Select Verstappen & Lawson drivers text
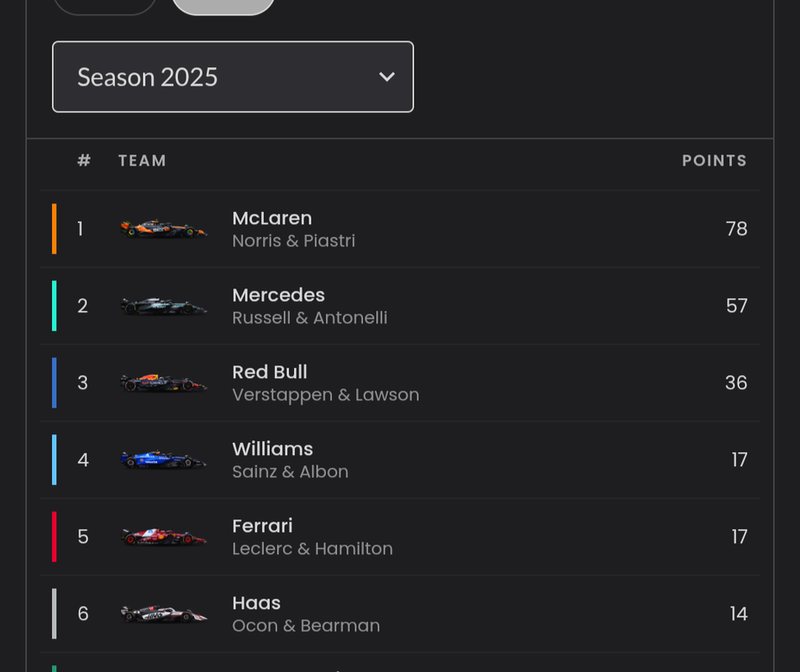The image size is (800, 672). 325,395
